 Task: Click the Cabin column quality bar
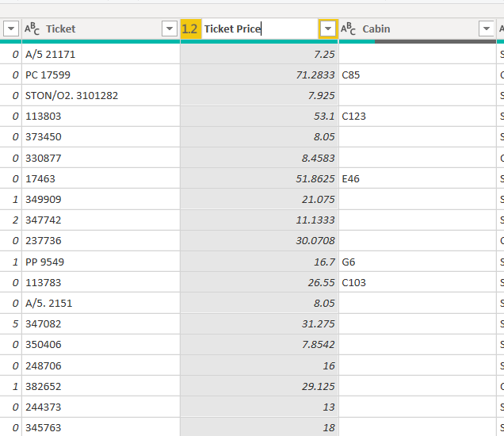(418, 41)
